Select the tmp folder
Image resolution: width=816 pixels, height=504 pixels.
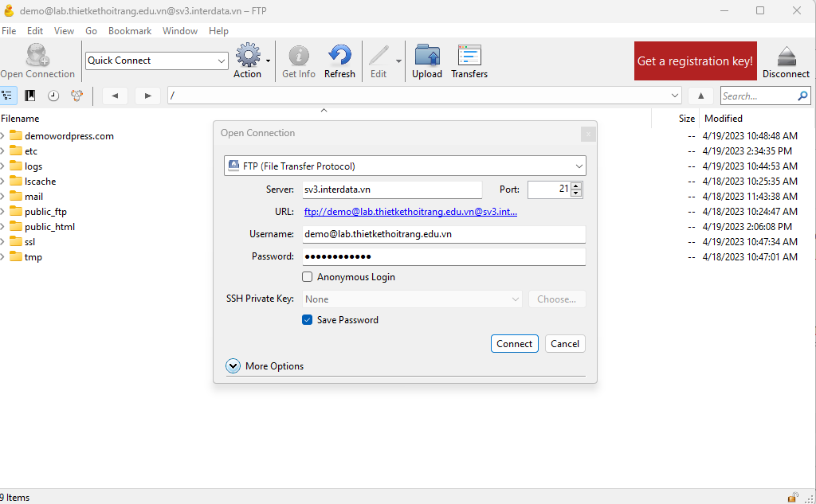[x=33, y=257]
